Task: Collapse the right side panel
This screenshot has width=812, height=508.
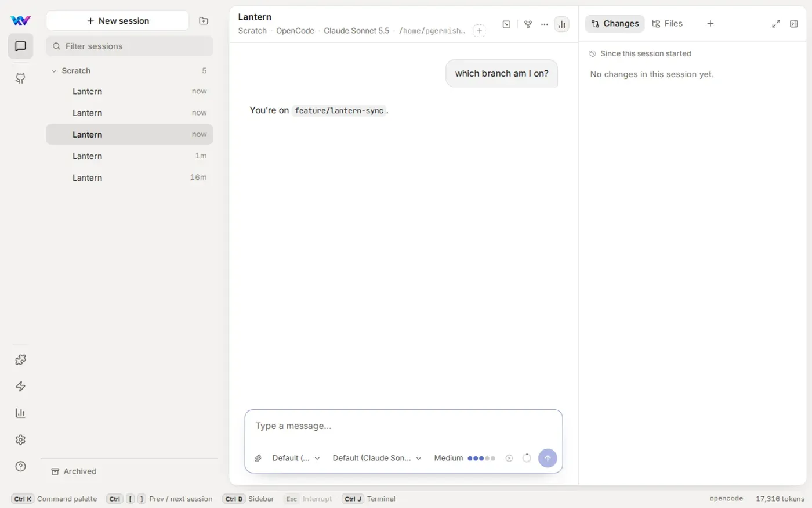Action: pos(794,24)
